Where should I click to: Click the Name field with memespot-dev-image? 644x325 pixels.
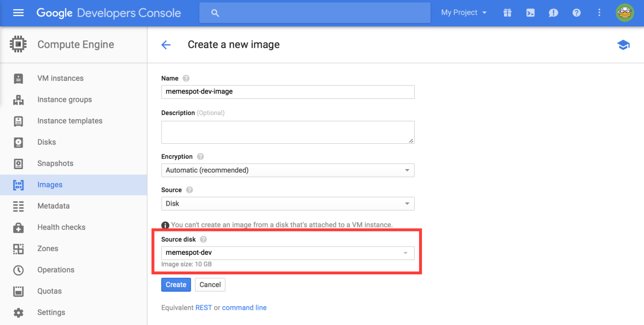click(x=288, y=92)
